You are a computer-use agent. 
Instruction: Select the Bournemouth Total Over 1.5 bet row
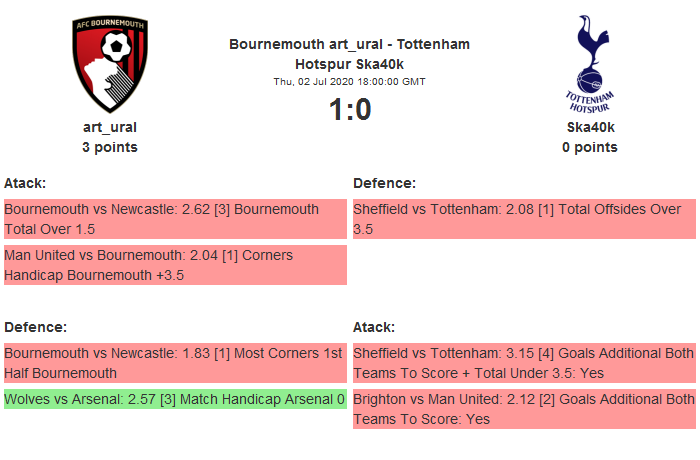click(175, 219)
